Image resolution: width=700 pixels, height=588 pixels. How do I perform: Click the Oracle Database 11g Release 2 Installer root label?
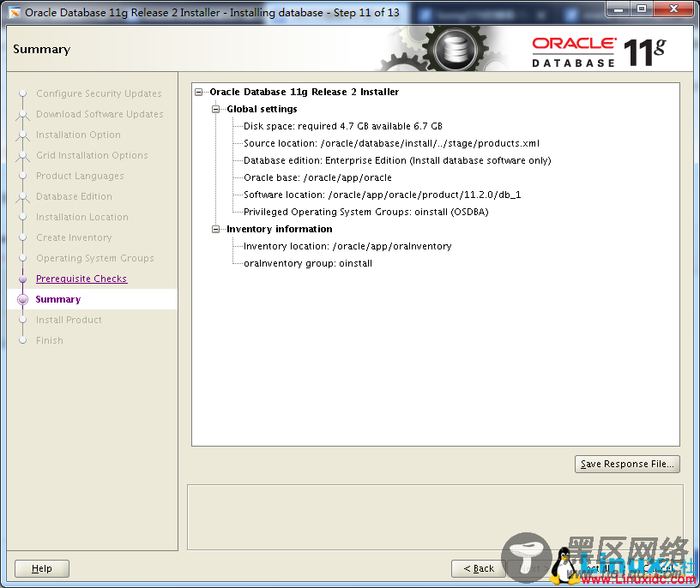coord(304,92)
